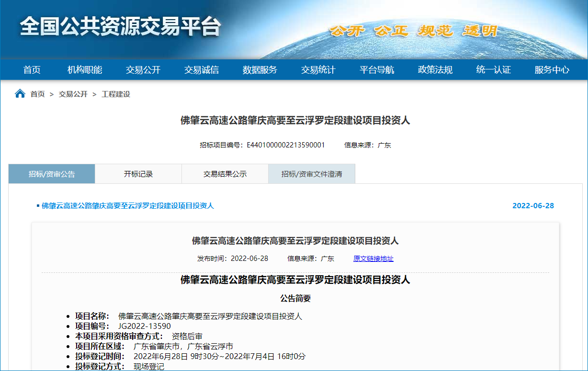The width and height of the screenshot is (588, 371).
Task: Open the 政策法规 navigation item
Action: point(435,70)
